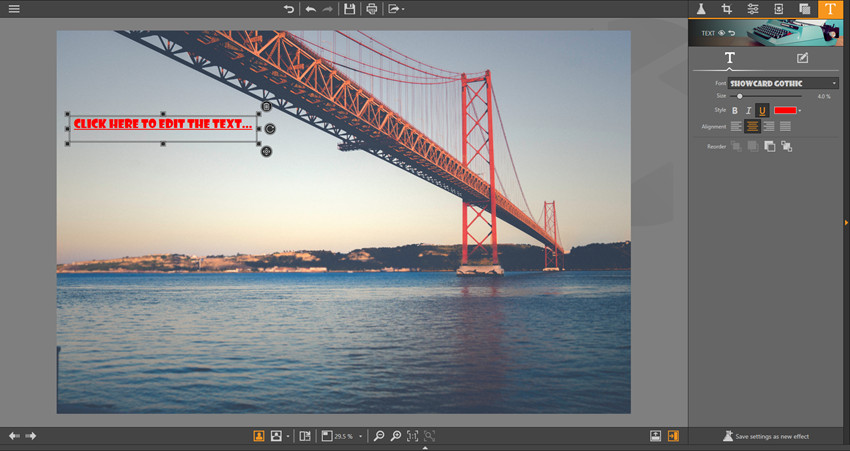Print the photo using the printer icon
Screen dimensions: 850x451
click(371, 9)
